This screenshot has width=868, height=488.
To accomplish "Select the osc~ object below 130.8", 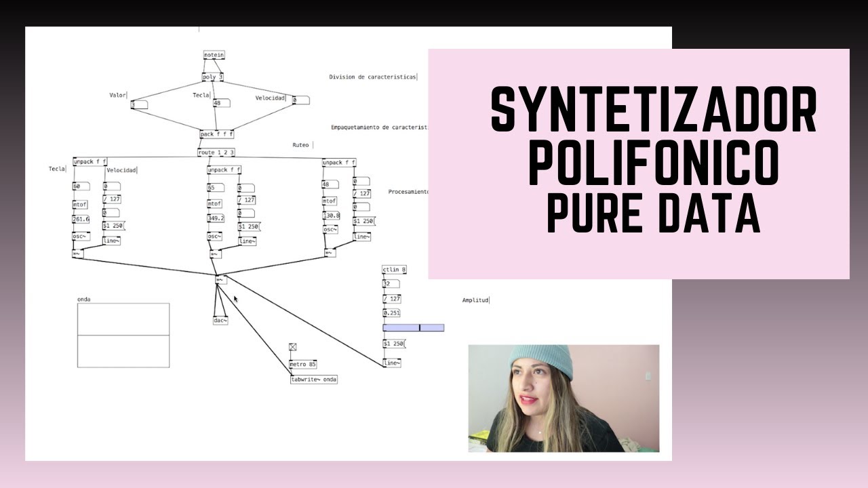I will (x=330, y=229).
